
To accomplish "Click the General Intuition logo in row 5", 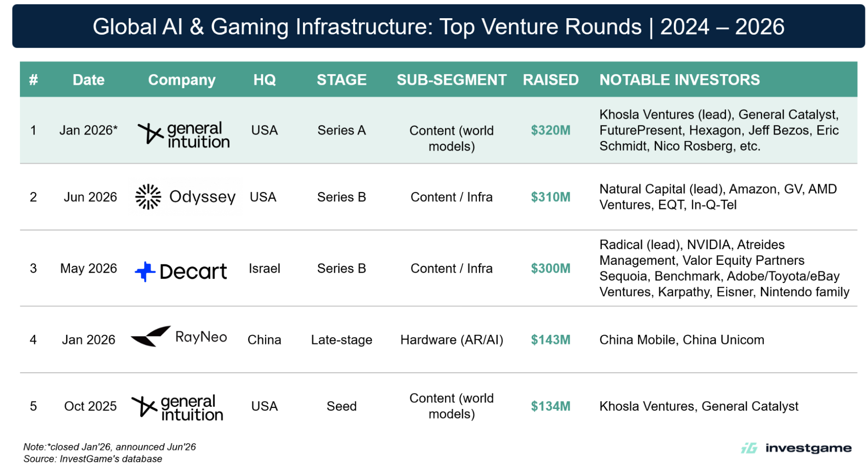I will click(178, 407).
